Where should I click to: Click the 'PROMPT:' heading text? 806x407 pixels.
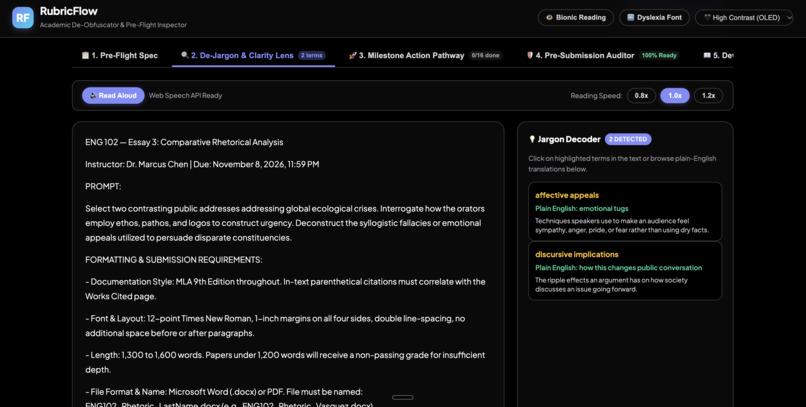[x=103, y=187]
